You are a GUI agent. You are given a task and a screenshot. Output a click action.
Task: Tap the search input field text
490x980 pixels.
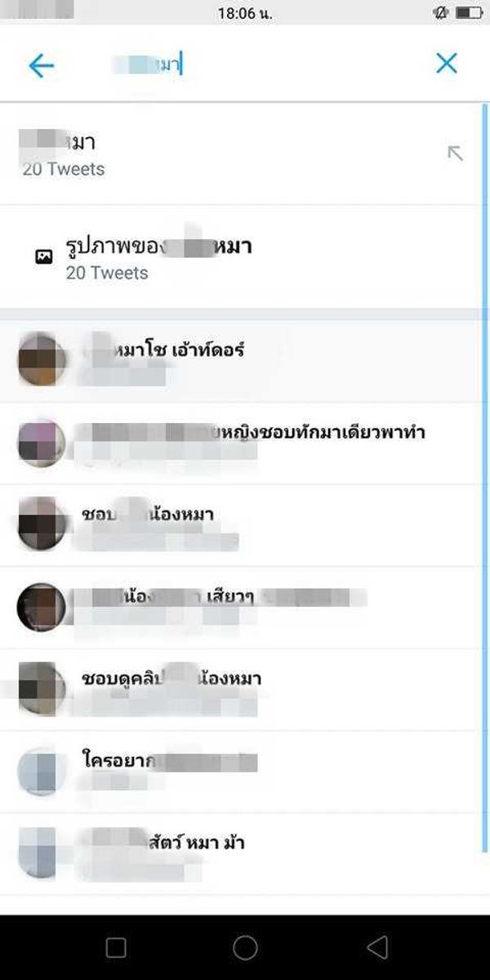point(147,65)
